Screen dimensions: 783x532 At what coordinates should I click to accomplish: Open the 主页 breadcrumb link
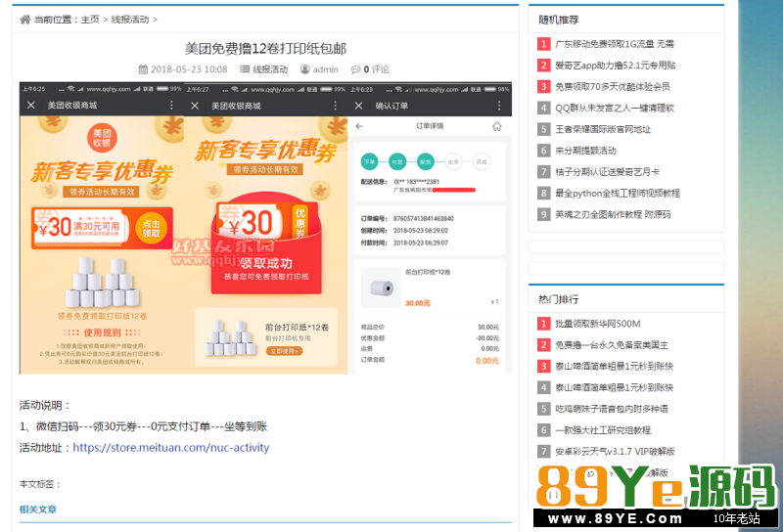click(x=90, y=20)
